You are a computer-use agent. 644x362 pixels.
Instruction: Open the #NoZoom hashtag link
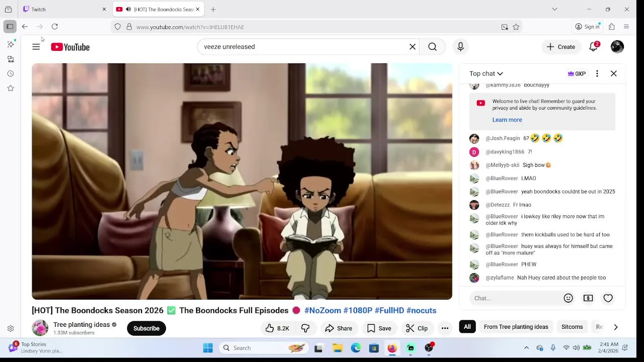tap(323, 310)
